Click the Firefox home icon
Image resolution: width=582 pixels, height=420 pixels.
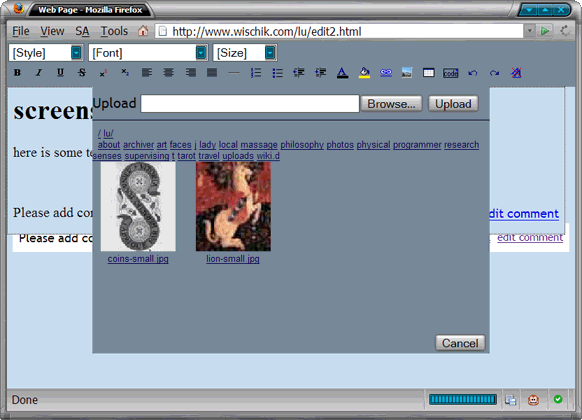[x=143, y=31]
